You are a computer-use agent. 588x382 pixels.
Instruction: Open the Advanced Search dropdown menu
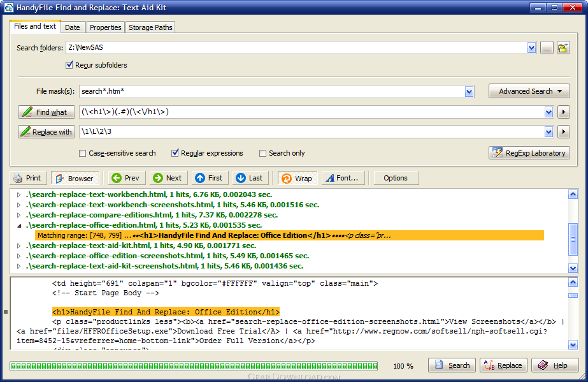529,91
